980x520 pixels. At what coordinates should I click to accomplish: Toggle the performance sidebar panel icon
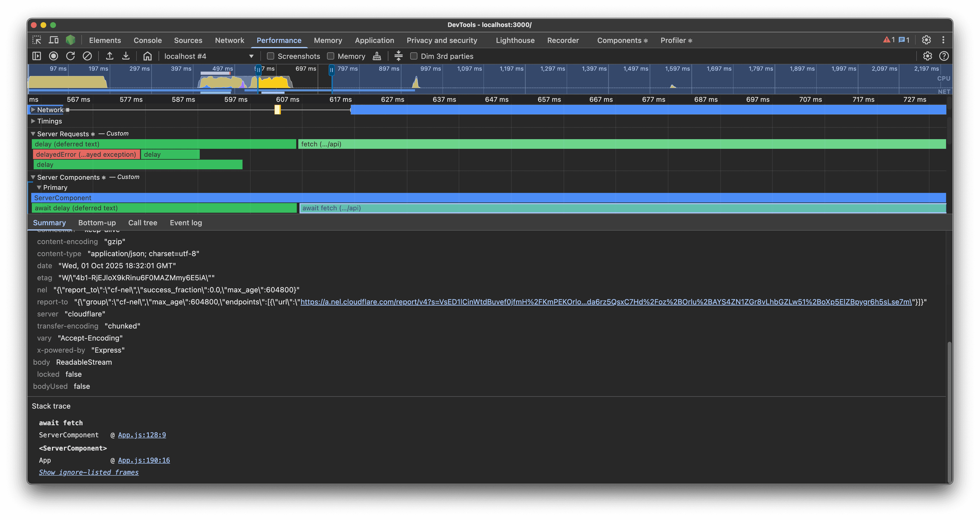36,56
